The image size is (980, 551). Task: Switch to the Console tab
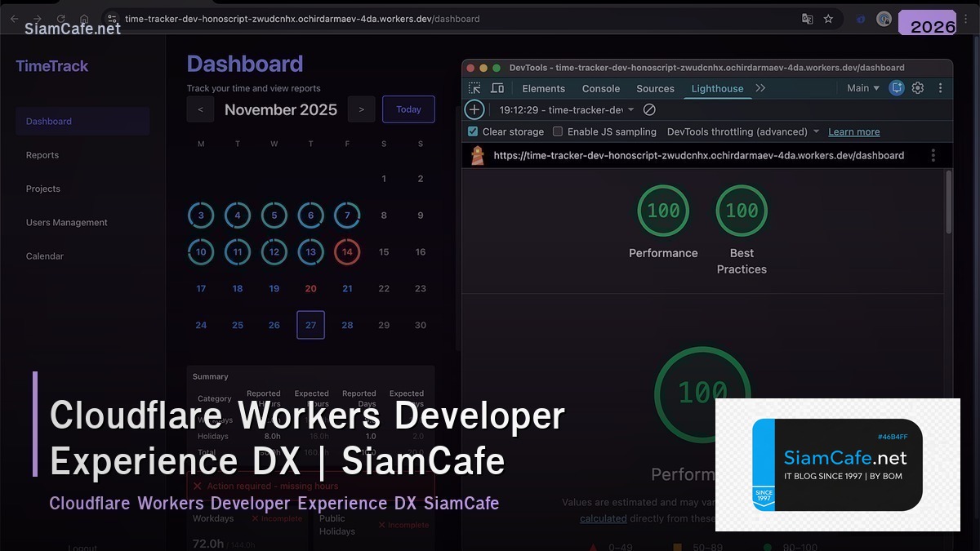pyautogui.click(x=600, y=87)
